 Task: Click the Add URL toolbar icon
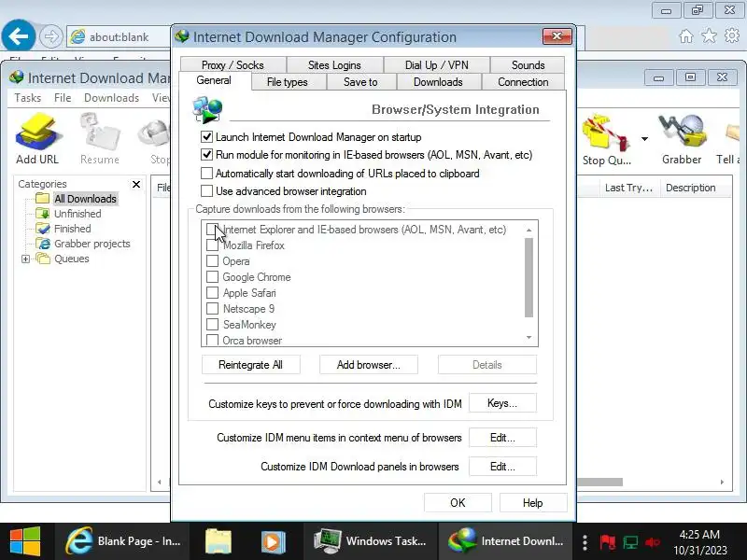[x=37, y=138]
